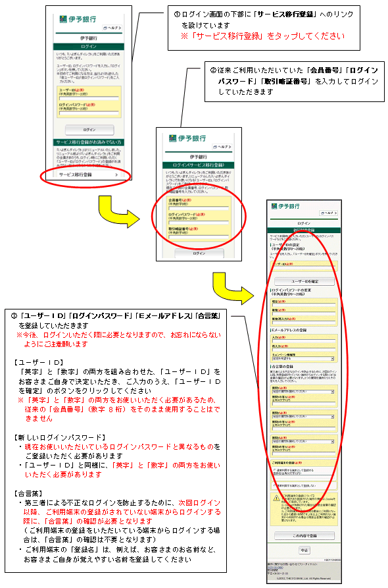The height and width of the screenshot is (588, 388).
Task: Open ヘルプ on the first ログイン screen
Action: (x=112, y=28)
